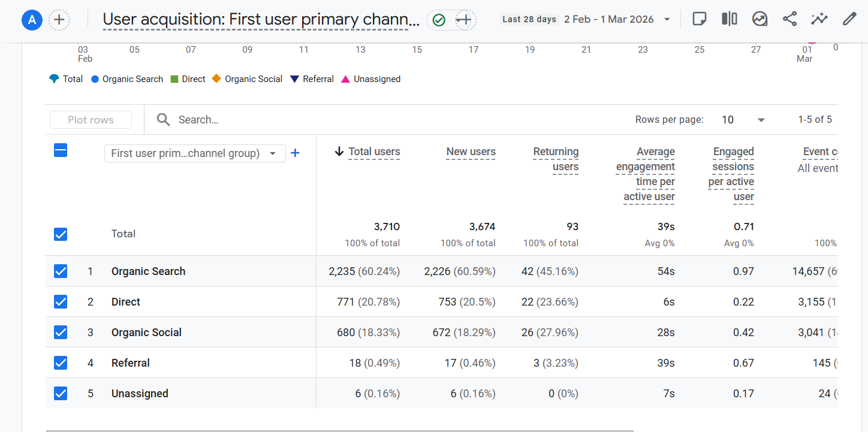This screenshot has width=868, height=432.
Task: Open the Insights sparkline icon
Action: point(819,19)
